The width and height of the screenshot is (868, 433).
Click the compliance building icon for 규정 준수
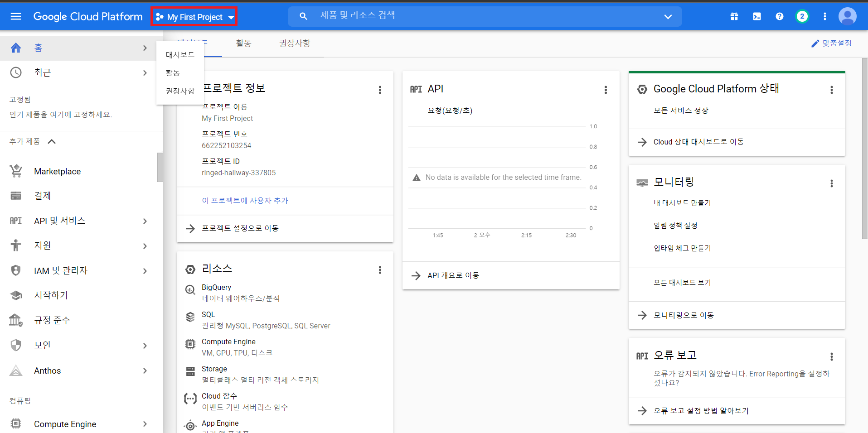[16, 320]
